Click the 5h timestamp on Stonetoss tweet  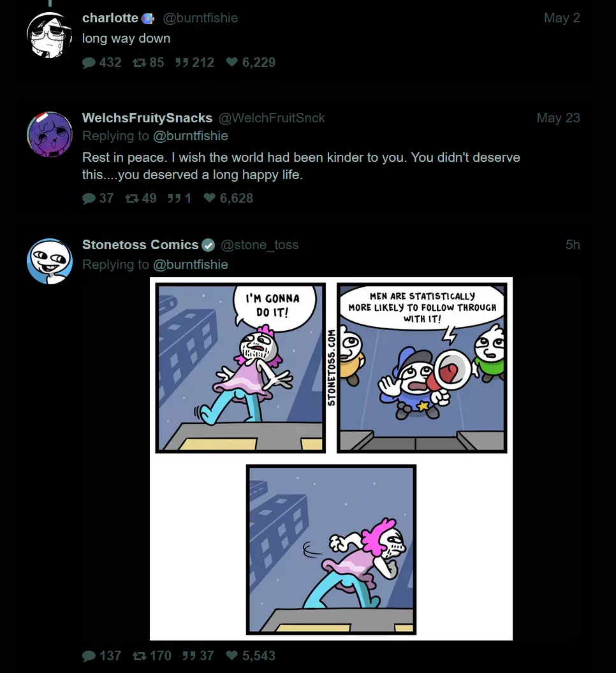coord(573,245)
